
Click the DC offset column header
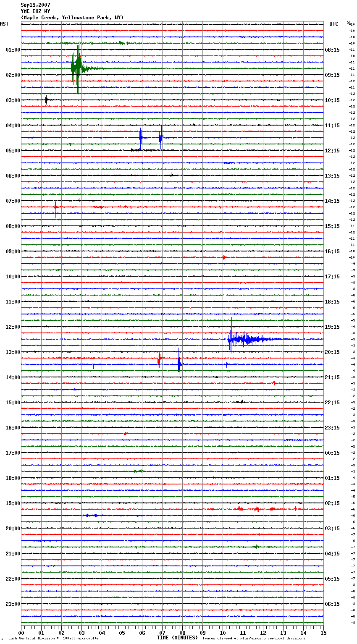(x=349, y=22)
